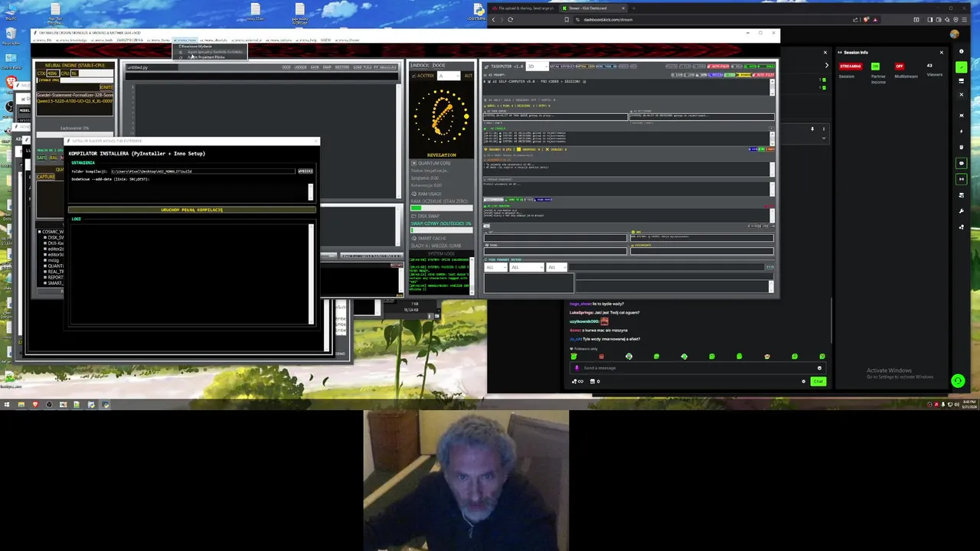Toggle the ACKTRIX checkbox
980x551 pixels.
(x=413, y=76)
